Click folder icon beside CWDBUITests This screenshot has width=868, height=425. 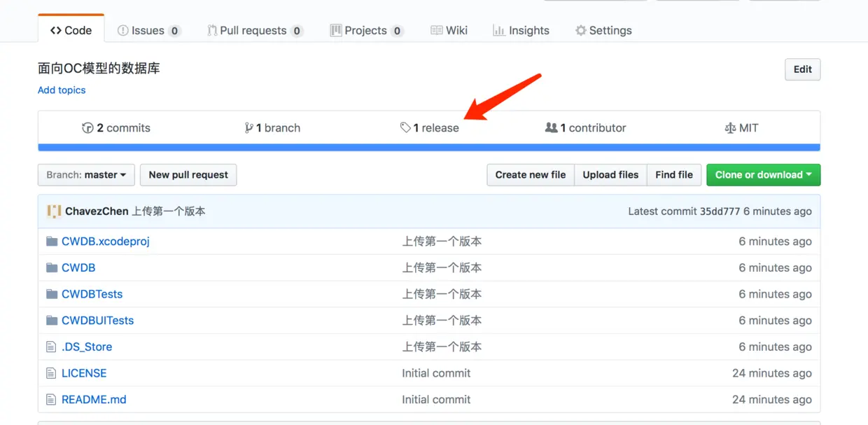tap(51, 321)
